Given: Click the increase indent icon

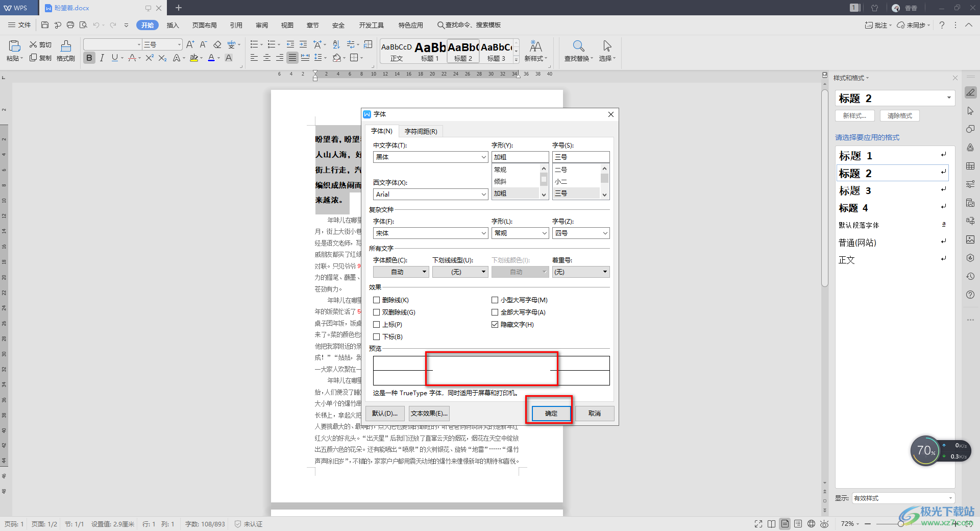Looking at the screenshot, I should (303, 44).
